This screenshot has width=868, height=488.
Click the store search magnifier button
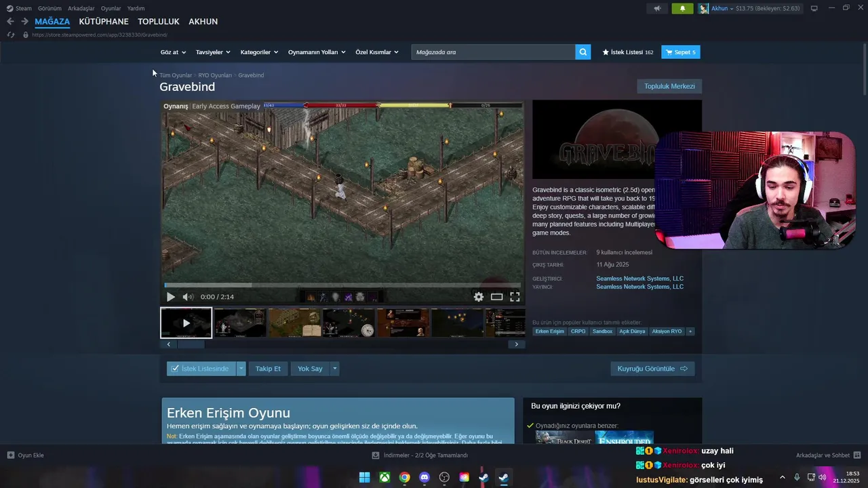point(583,52)
